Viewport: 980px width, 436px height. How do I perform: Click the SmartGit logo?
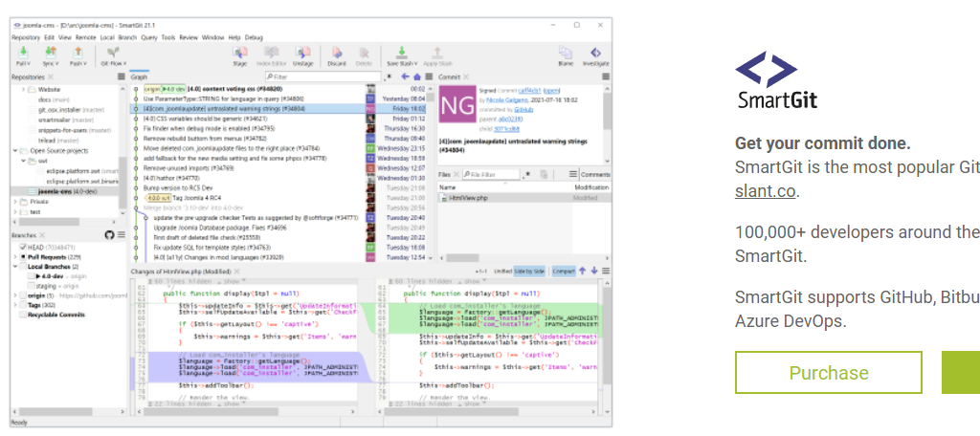coord(776,80)
